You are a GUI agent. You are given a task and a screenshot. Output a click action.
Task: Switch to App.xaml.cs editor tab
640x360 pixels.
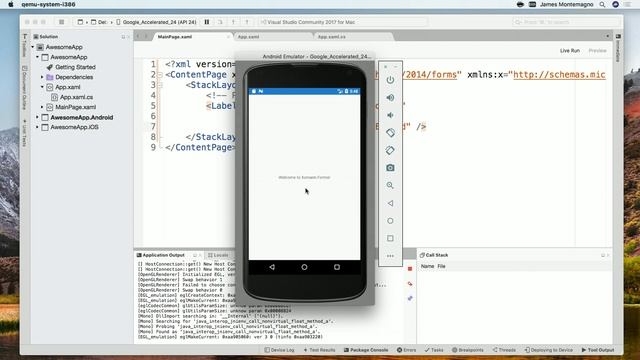tap(331, 37)
